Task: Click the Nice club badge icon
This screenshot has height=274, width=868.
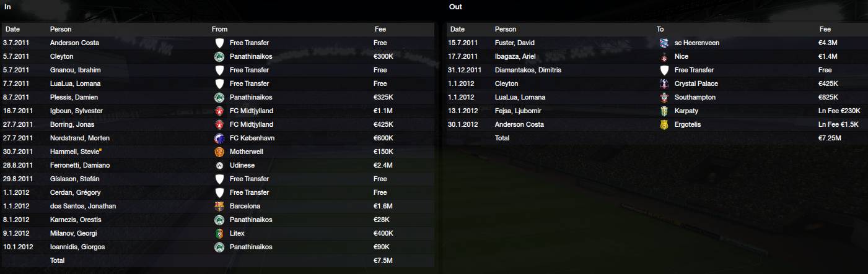Action: 664,56
